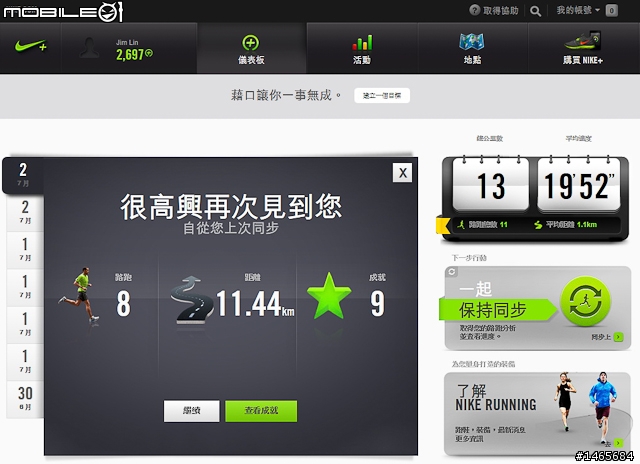Click the green star achievements icon

tap(329, 296)
